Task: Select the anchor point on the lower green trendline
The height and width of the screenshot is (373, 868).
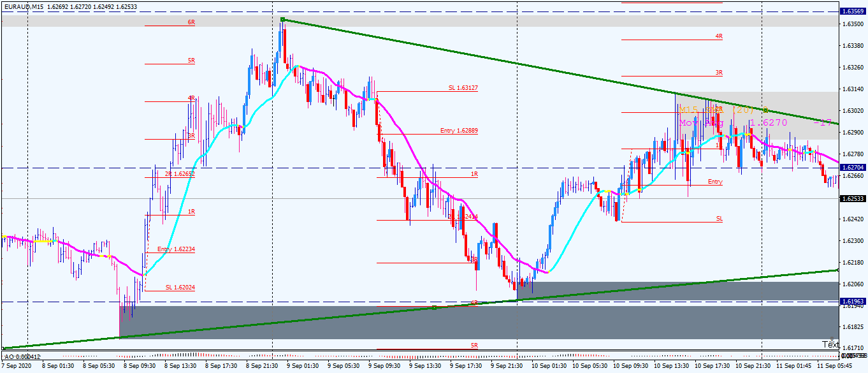Action: coord(434,307)
